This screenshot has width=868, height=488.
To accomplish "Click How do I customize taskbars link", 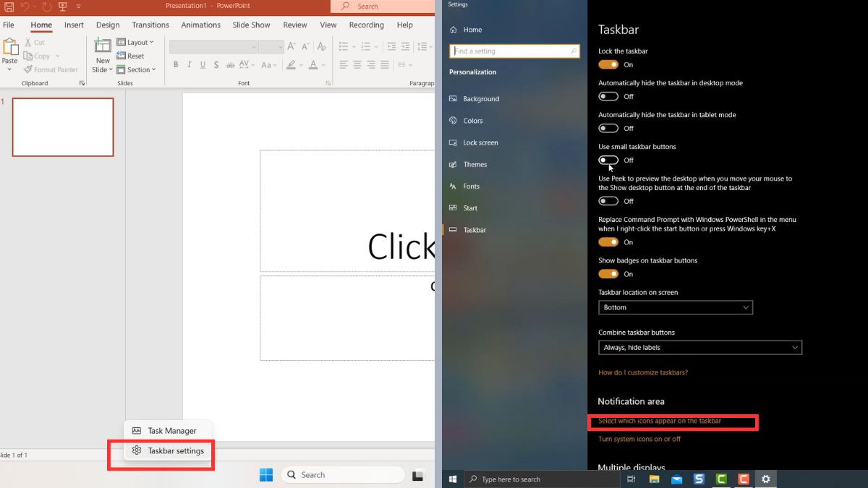I will (x=643, y=372).
